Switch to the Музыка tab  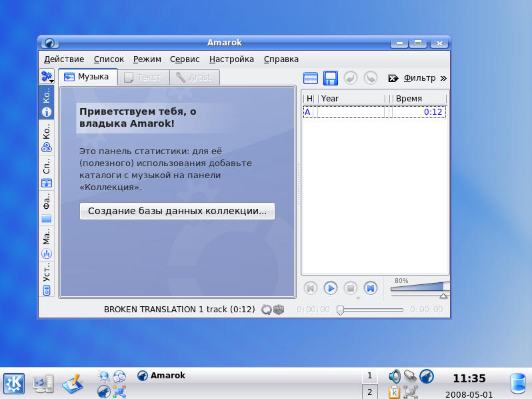point(87,77)
